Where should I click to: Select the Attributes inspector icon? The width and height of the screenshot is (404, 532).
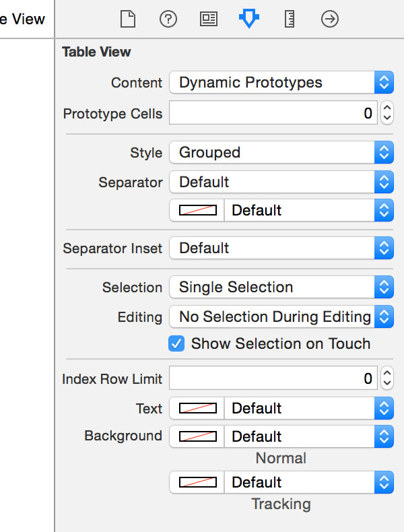(249, 19)
